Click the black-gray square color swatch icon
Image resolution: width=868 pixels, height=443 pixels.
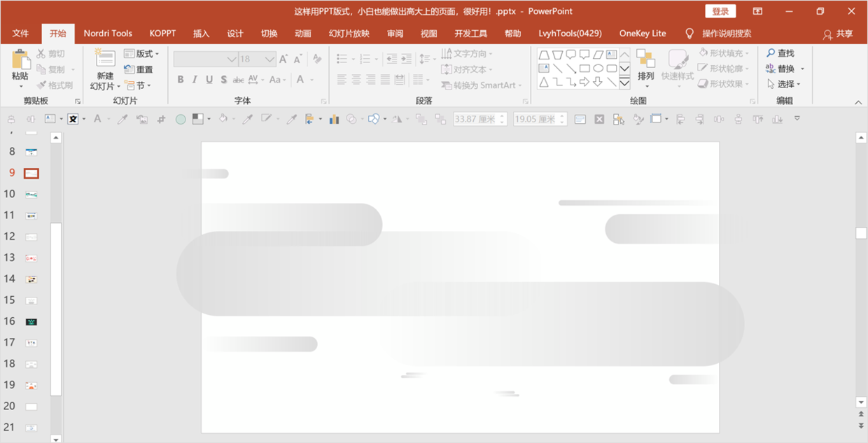(x=198, y=119)
